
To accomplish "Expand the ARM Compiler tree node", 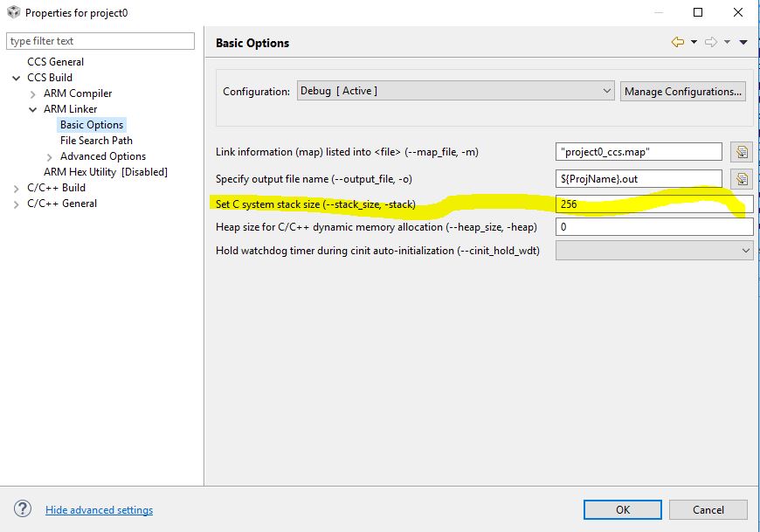I will pyautogui.click(x=33, y=93).
